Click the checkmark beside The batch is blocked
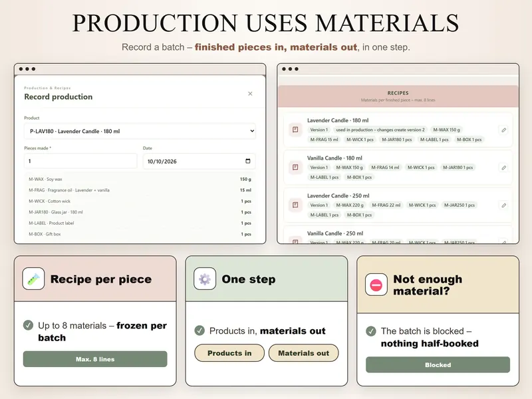Image resolution: width=532 pixels, height=399 pixels. coord(371,331)
